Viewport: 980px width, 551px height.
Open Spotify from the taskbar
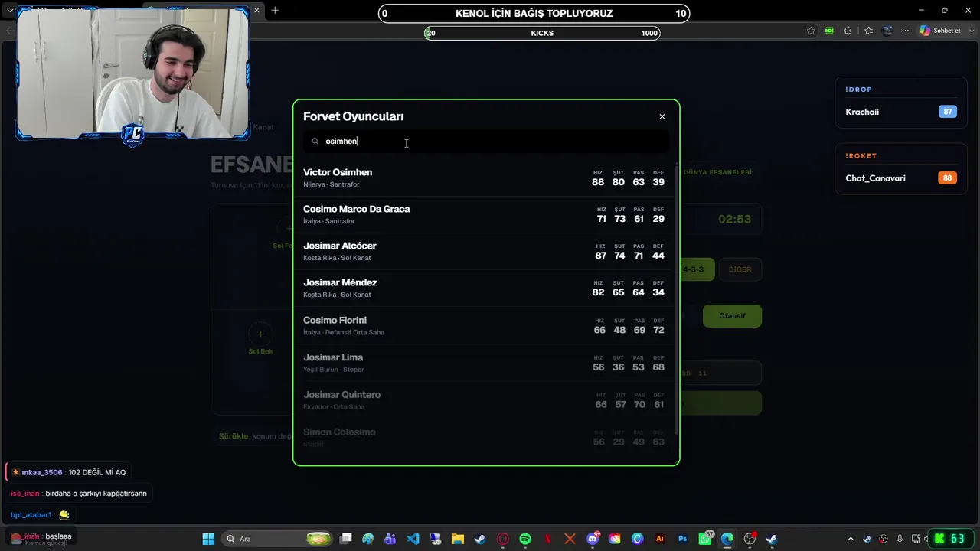tap(525, 539)
